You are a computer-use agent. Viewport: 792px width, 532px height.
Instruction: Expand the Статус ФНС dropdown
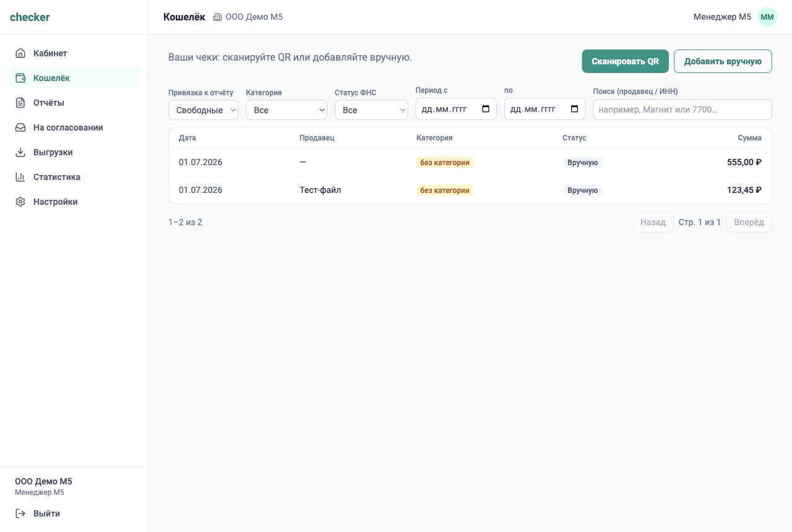click(371, 110)
